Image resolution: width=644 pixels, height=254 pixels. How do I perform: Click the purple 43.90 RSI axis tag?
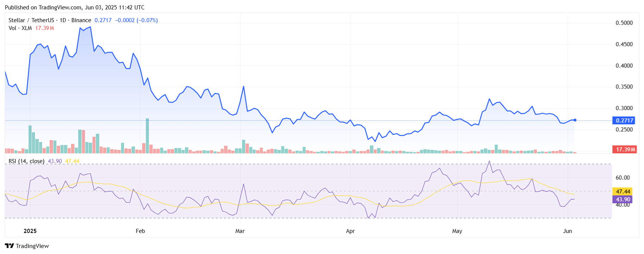(623, 200)
